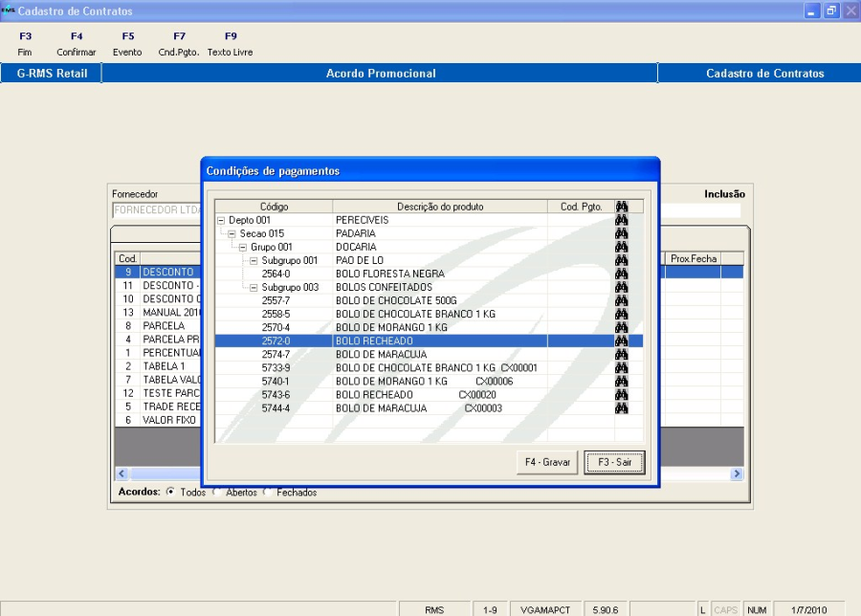Click binoculars icon for Secao 015 PADARIA
The width and height of the screenshot is (861, 616).
pyautogui.click(x=621, y=233)
